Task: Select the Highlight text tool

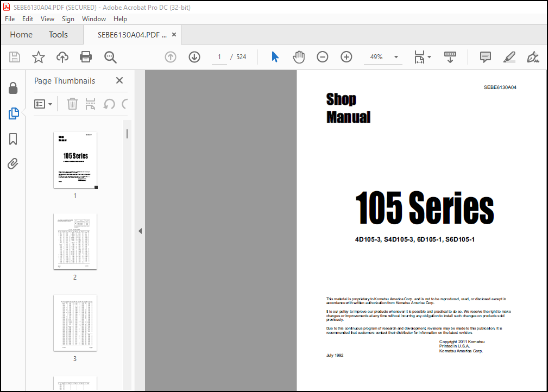Action: [509, 57]
